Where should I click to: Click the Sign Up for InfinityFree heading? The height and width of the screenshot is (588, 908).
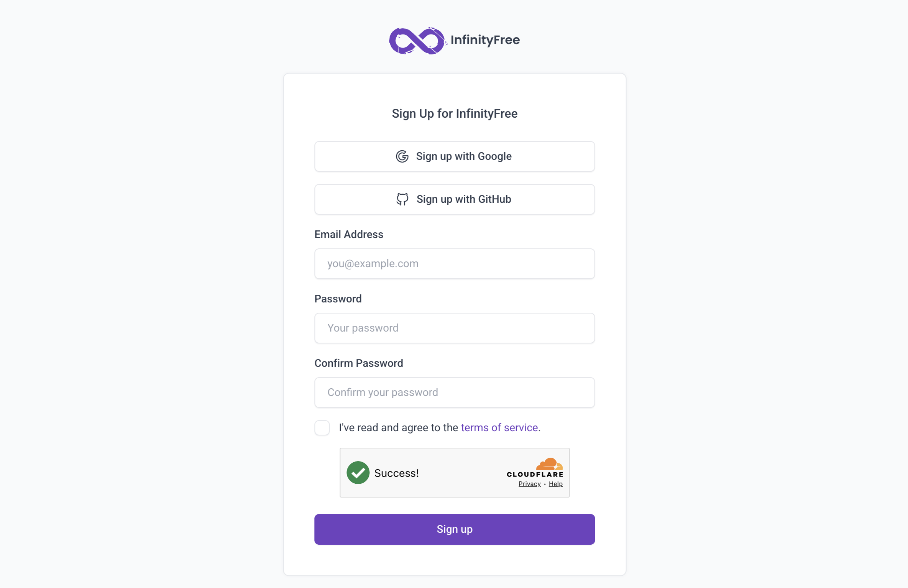pos(455,113)
